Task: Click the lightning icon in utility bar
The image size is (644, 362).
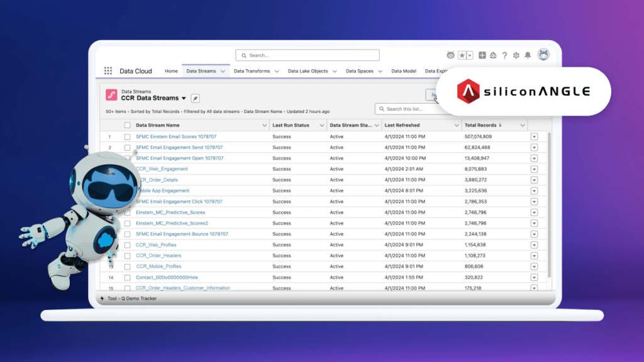Action: coord(103,299)
